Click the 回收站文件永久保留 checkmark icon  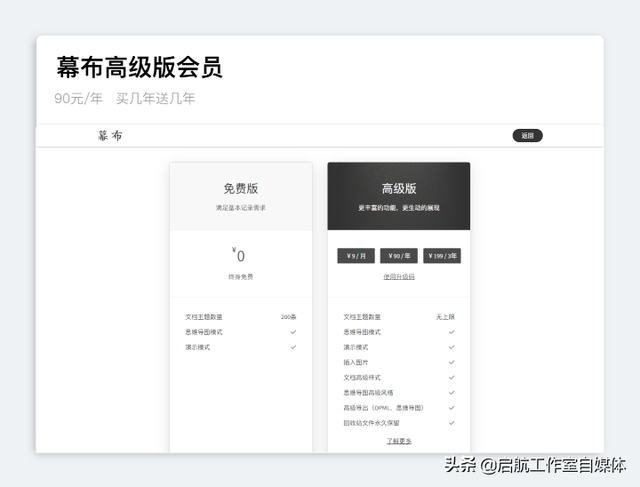point(452,423)
